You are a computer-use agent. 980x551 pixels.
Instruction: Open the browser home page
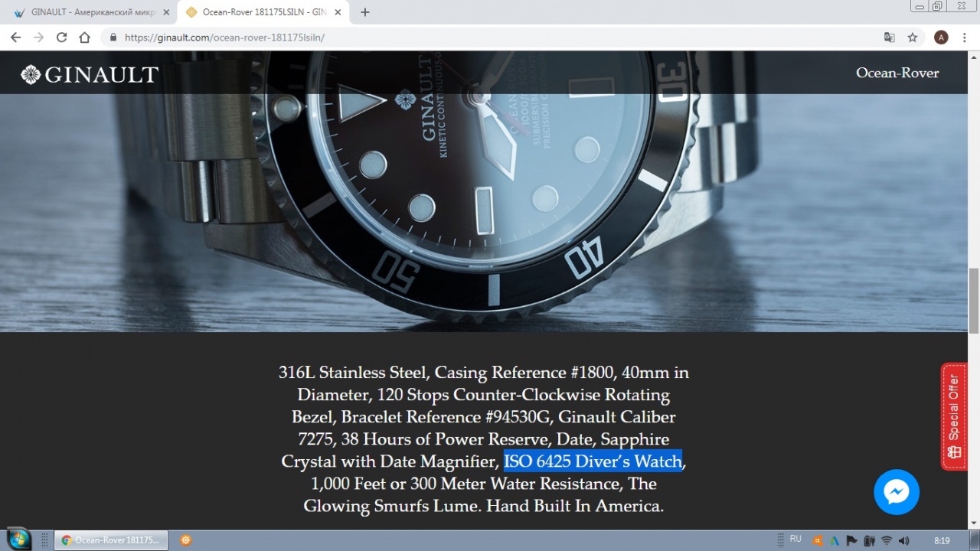85,37
